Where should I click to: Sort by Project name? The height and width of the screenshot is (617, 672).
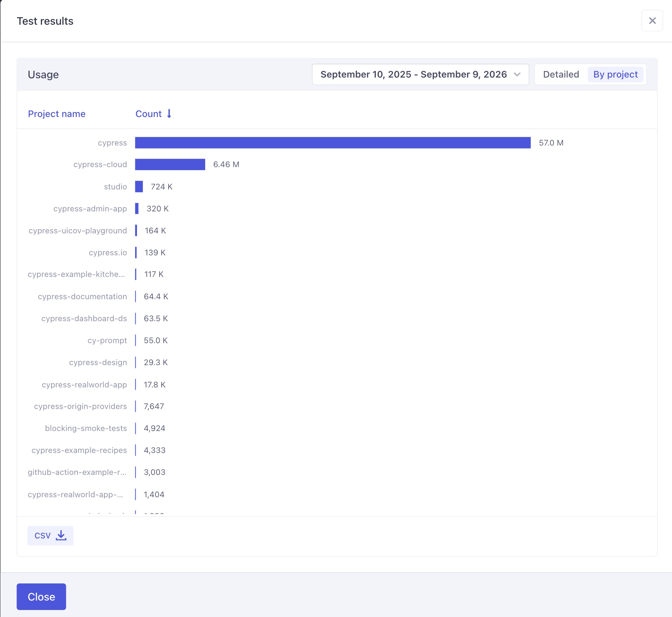(57, 114)
